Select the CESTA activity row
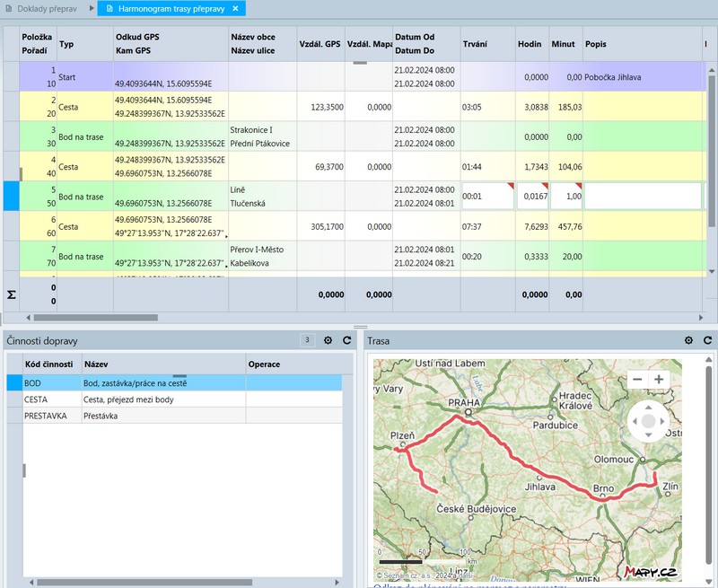 click(x=135, y=399)
